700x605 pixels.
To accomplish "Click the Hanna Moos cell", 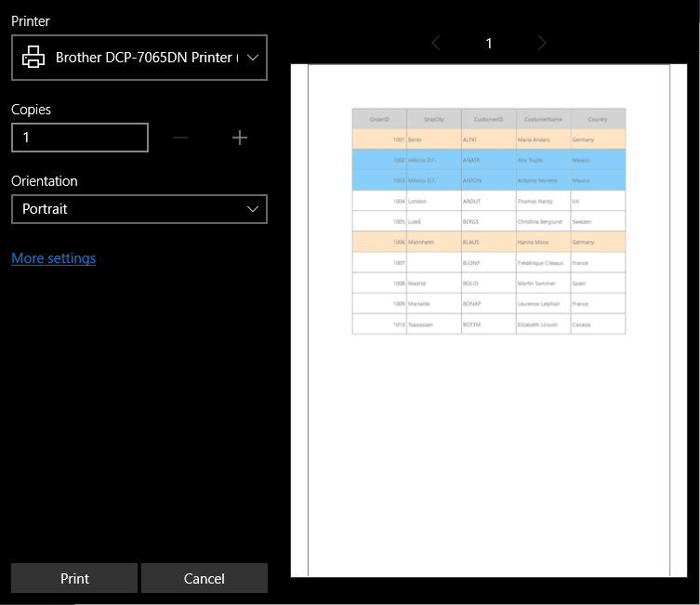I will pyautogui.click(x=543, y=242).
